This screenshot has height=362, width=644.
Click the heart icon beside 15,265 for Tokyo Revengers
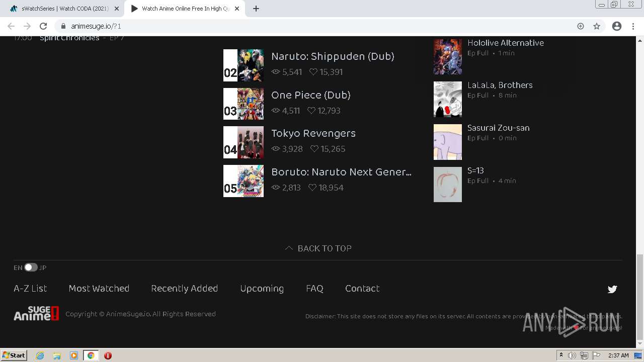314,149
